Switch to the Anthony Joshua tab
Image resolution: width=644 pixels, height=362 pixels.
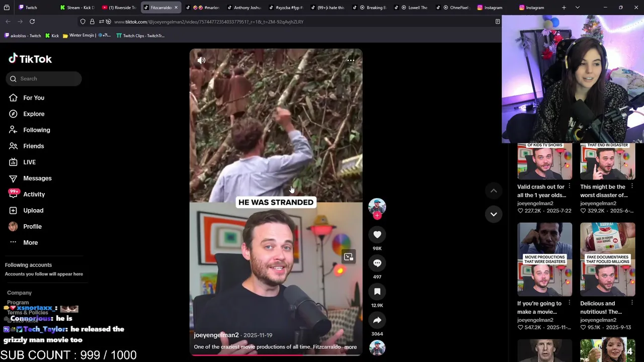(244, 8)
